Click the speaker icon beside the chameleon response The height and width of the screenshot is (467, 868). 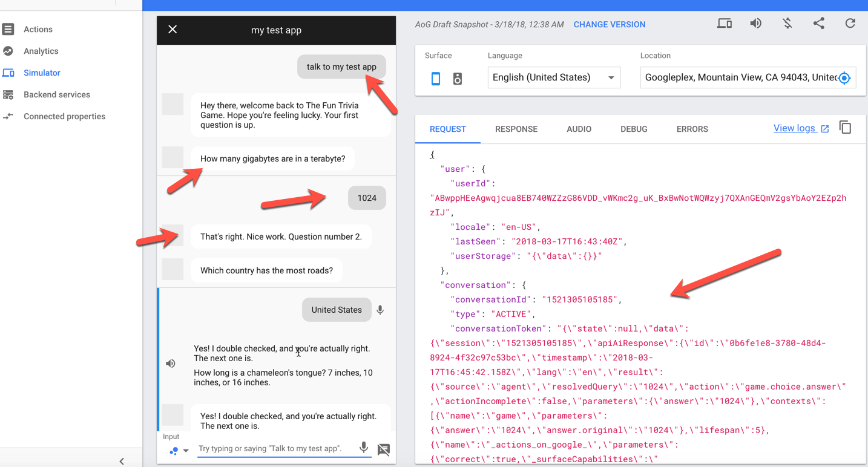tap(171, 364)
